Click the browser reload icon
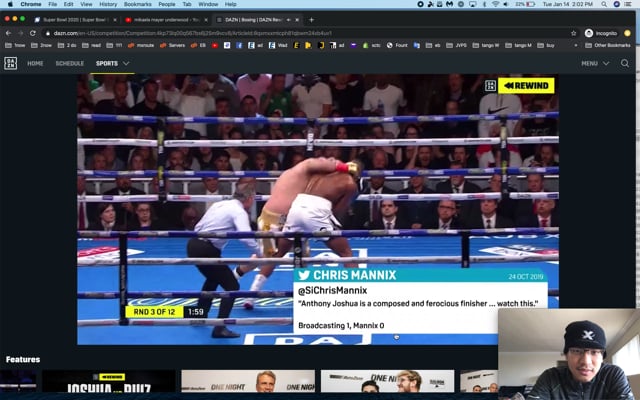This screenshot has height=400, width=640. coord(32,33)
